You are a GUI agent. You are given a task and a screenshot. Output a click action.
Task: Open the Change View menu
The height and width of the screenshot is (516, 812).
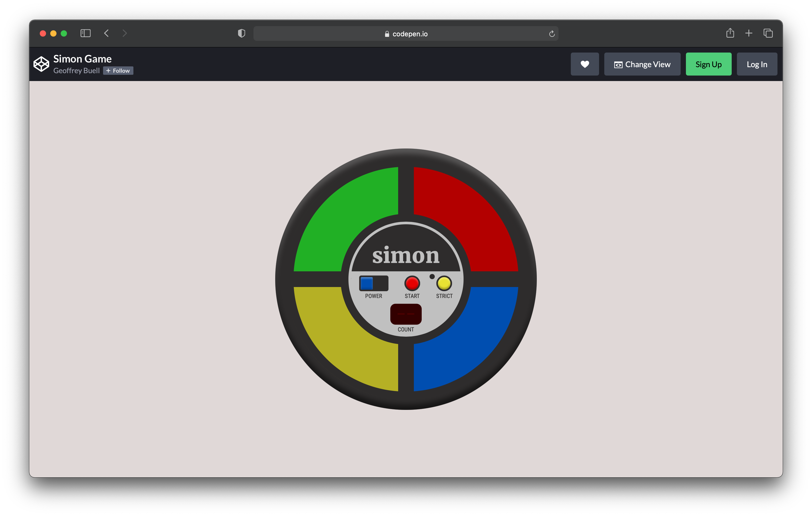(x=642, y=64)
